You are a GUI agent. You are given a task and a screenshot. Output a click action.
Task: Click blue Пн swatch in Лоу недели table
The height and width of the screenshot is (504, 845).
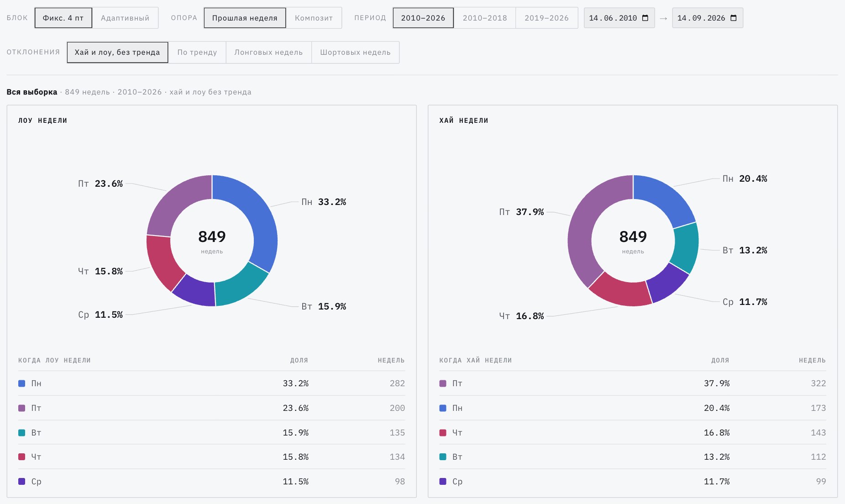[21, 383]
